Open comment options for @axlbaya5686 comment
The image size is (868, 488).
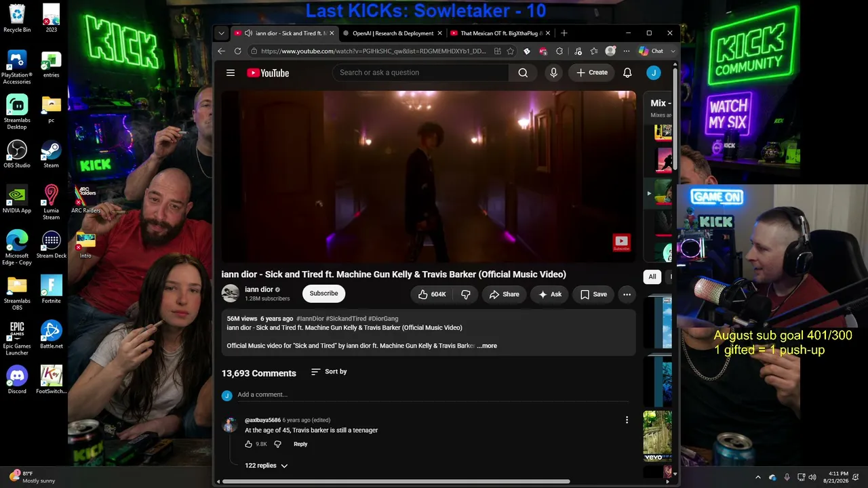point(627,420)
